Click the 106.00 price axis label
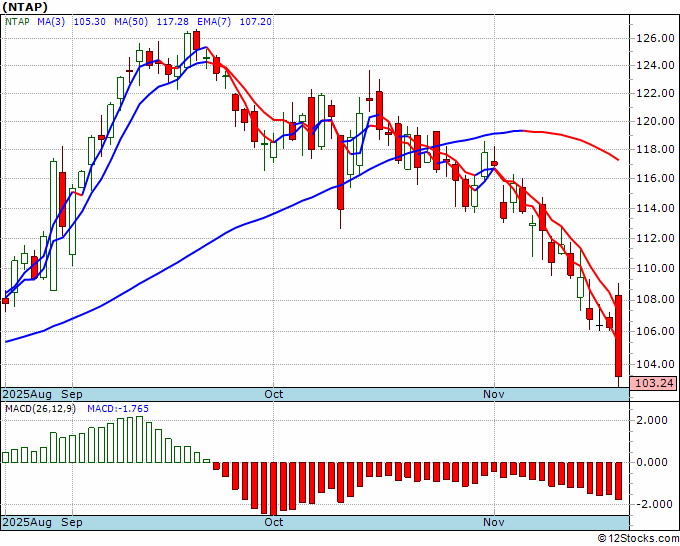The height and width of the screenshot is (546, 680). pos(655,331)
